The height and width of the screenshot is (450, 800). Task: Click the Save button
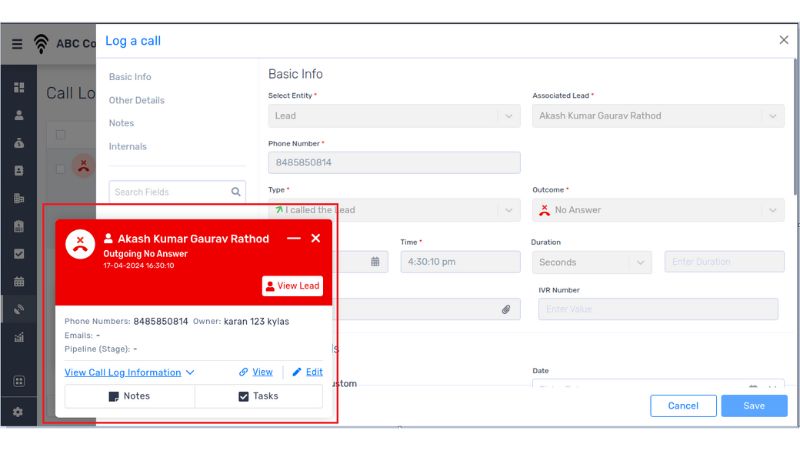[754, 406]
